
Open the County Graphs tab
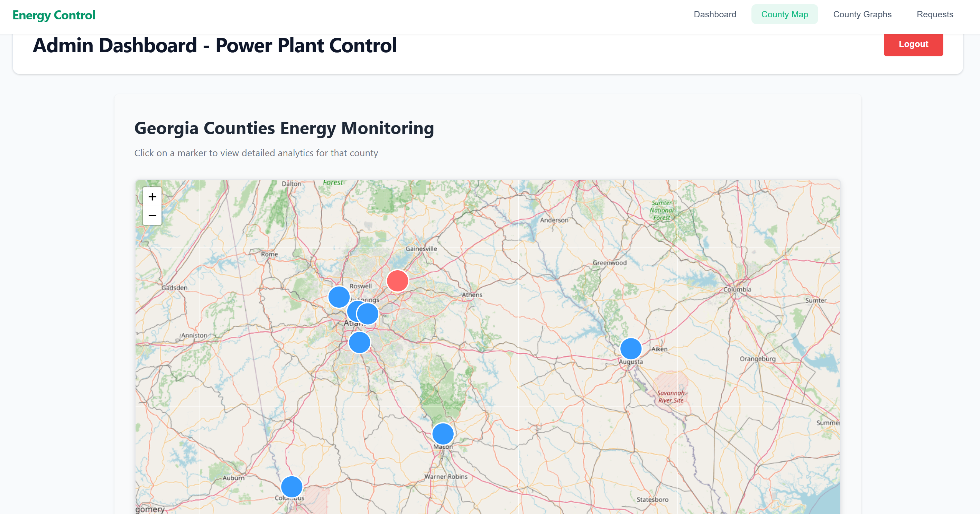coord(862,15)
